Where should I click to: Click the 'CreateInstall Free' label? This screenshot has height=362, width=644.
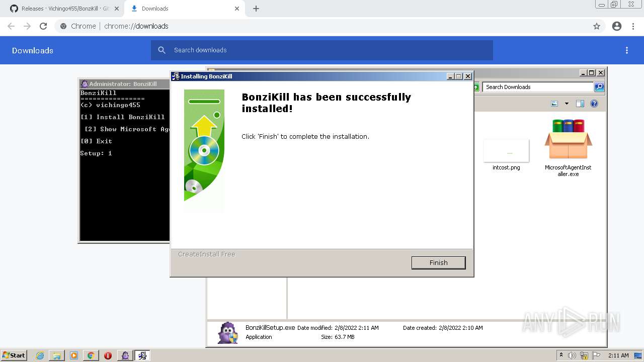(x=207, y=254)
